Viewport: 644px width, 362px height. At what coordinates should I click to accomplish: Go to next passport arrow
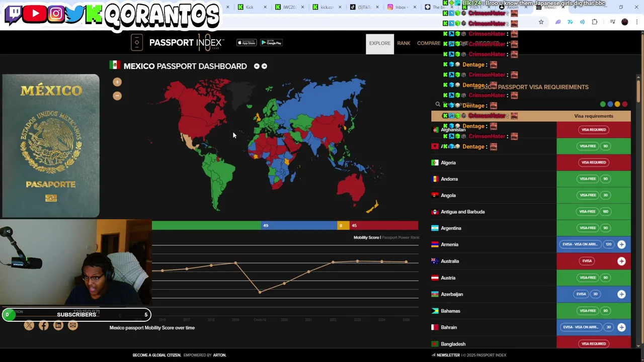(x=264, y=66)
